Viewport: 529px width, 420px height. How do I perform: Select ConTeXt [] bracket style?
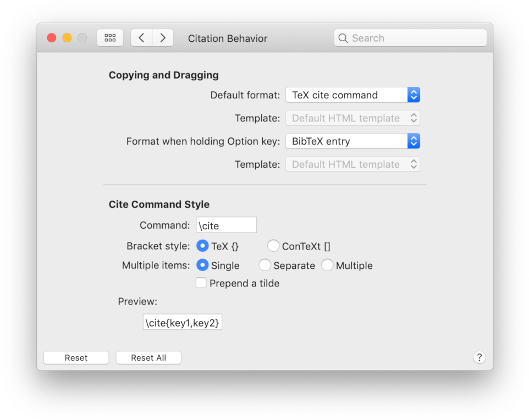point(273,246)
